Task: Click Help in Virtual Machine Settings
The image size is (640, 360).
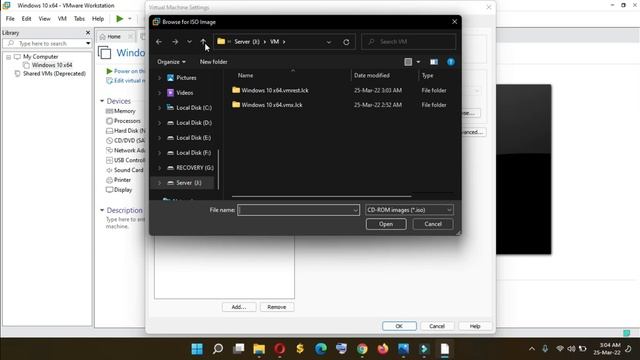Action: [x=475, y=326]
